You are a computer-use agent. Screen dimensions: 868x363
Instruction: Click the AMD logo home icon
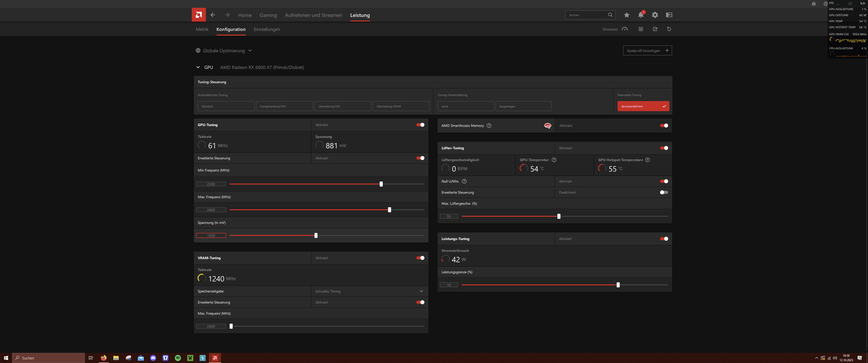pyautogui.click(x=199, y=15)
